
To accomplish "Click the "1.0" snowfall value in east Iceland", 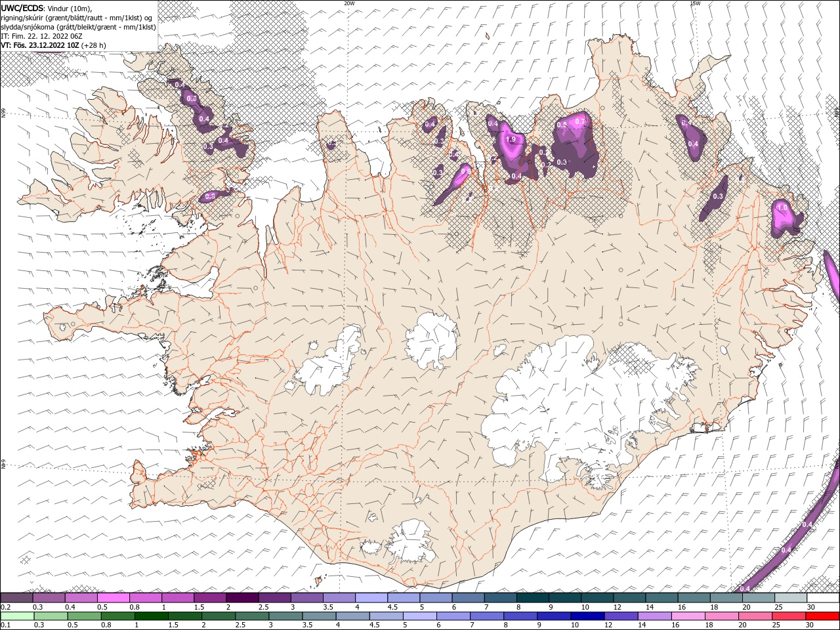I will pyautogui.click(x=782, y=207).
